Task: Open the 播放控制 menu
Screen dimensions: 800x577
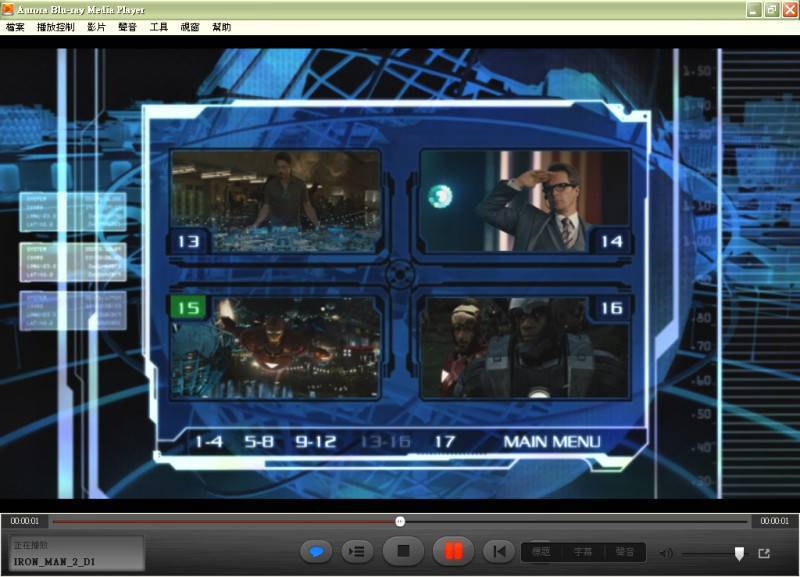Action: (x=56, y=27)
